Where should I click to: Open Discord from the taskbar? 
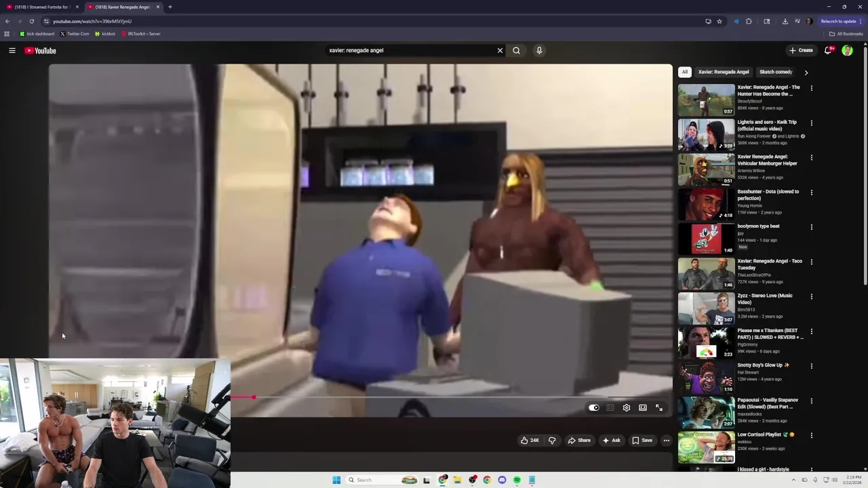pyautogui.click(x=502, y=480)
